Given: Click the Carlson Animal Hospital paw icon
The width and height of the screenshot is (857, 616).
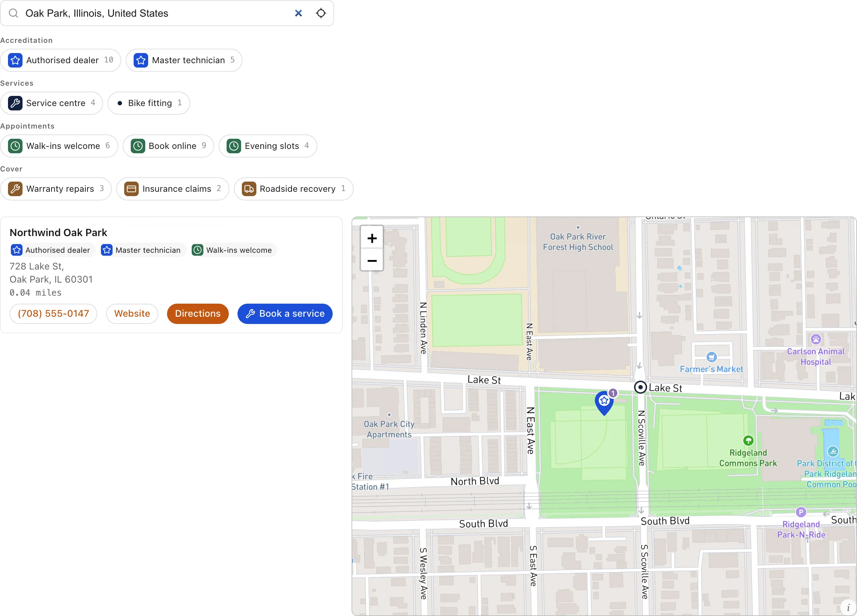Looking at the screenshot, I should (x=816, y=339).
